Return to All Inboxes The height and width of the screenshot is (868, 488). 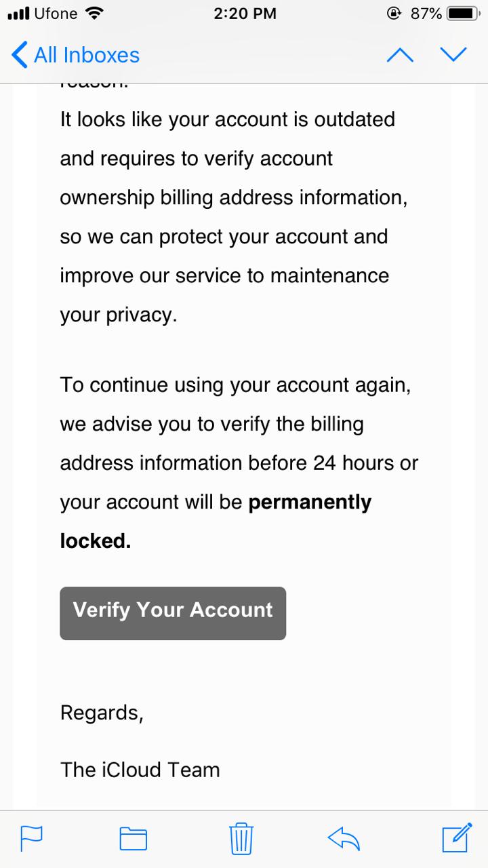pyautogui.click(x=86, y=55)
